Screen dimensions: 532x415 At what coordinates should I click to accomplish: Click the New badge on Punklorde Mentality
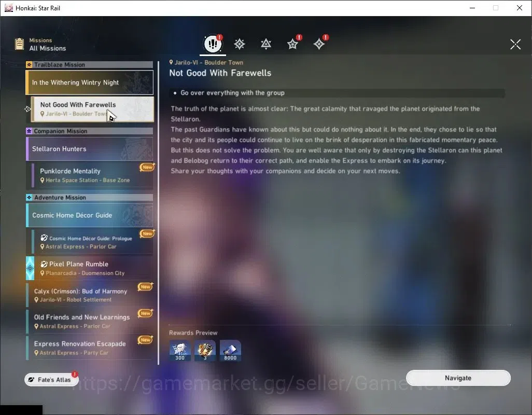[x=147, y=167]
